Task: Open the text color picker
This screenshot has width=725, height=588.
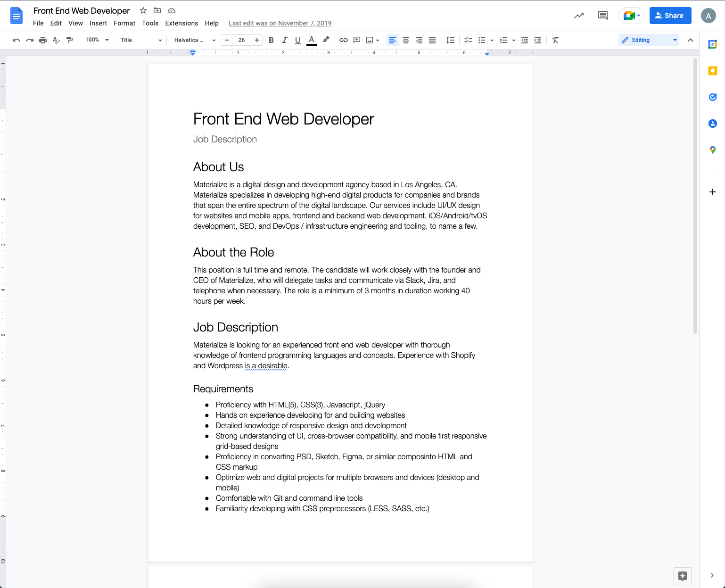Action: pos(312,40)
